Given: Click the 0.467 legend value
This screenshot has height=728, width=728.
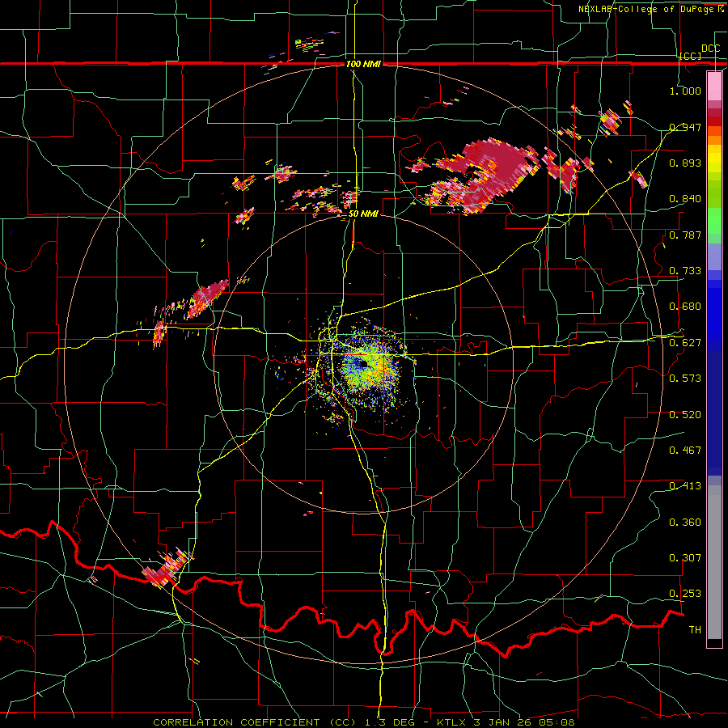Looking at the screenshot, I should tap(685, 451).
